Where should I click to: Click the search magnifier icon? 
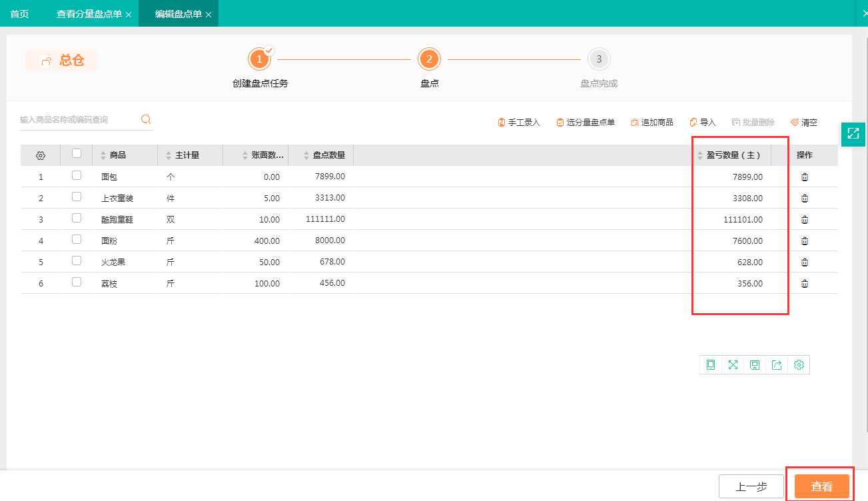point(146,120)
